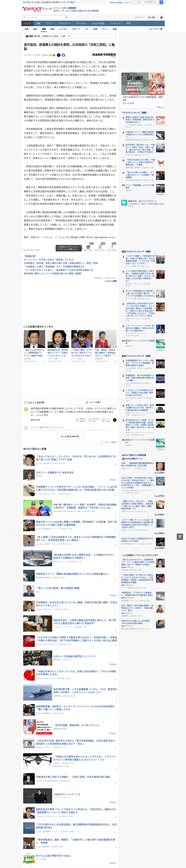The height and width of the screenshot is (868, 186).
Task: Click the わかりやすい lightbulb reaction
Action: 100,247
